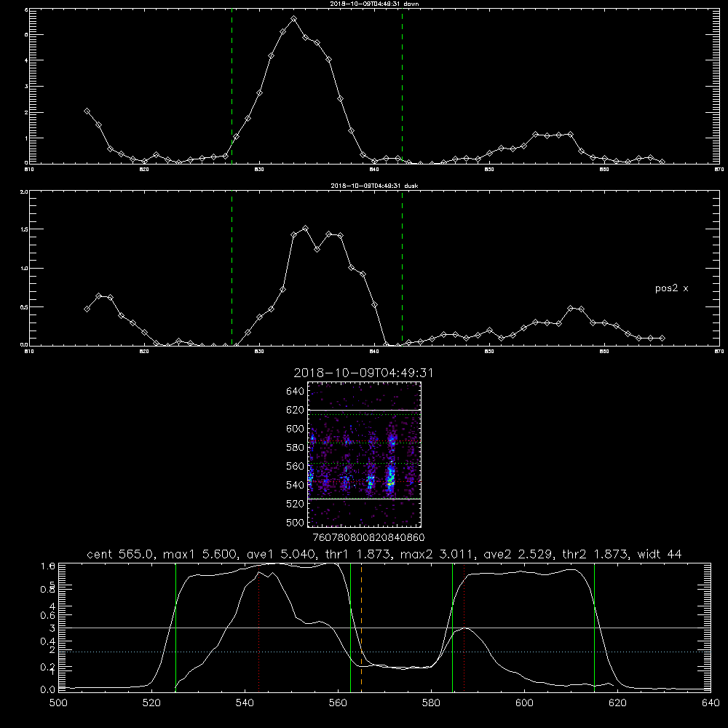This screenshot has width=728, height=728.
Task: Click x-axis label '830' under the dawn plot
Action: (x=259, y=170)
